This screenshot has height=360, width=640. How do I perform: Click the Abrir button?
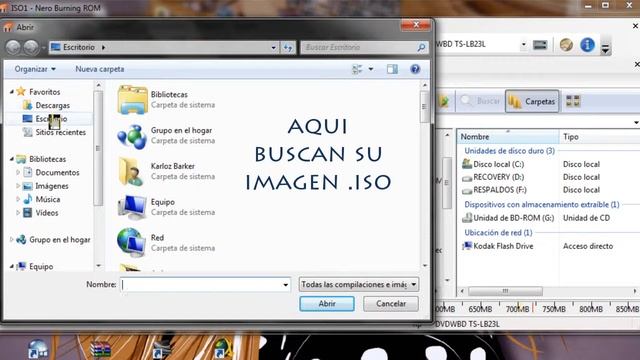[327, 304]
